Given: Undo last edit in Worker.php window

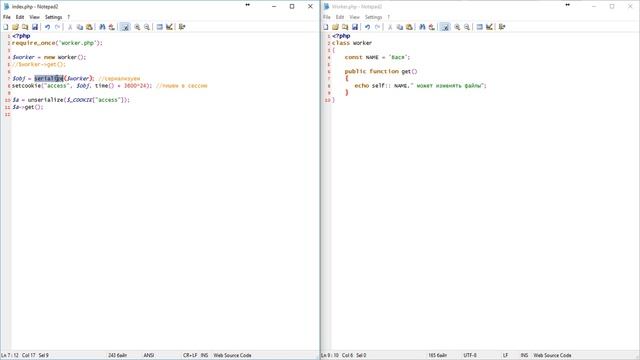Looking at the screenshot, I should [x=367, y=27].
